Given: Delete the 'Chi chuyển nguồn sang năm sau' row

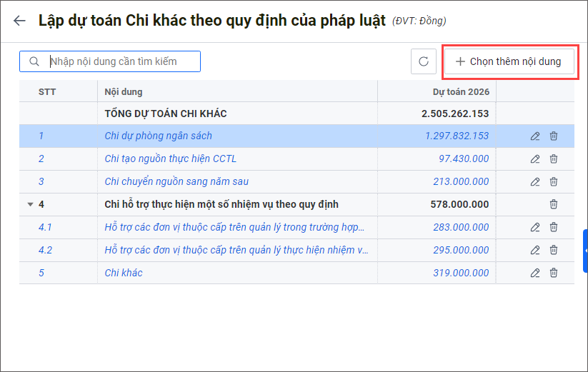Looking at the screenshot, I should coord(554,181).
